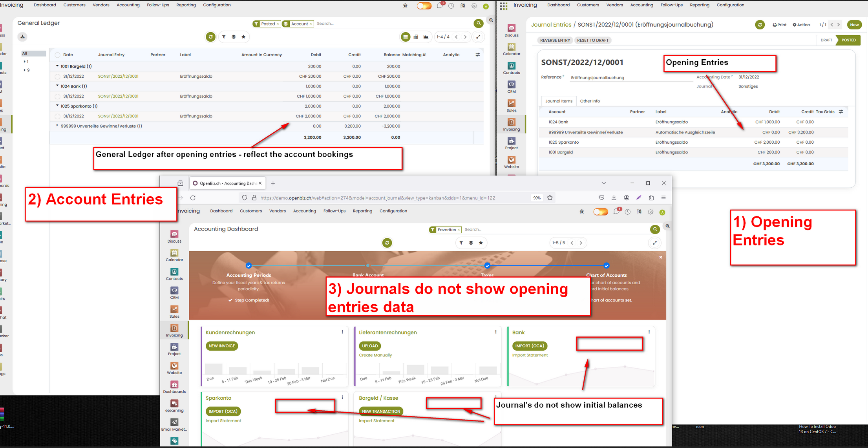Toggle orange switch in General Ledger top bar

[x=424, y=6]
